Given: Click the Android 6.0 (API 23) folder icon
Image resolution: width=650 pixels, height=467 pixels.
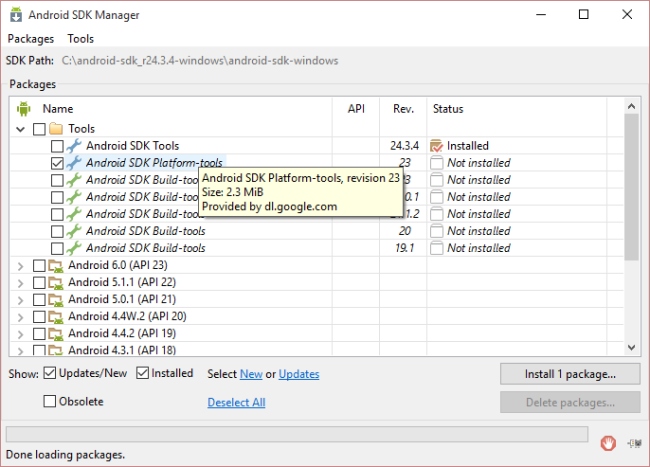Looking at the screenshot, I should [56, 266].
